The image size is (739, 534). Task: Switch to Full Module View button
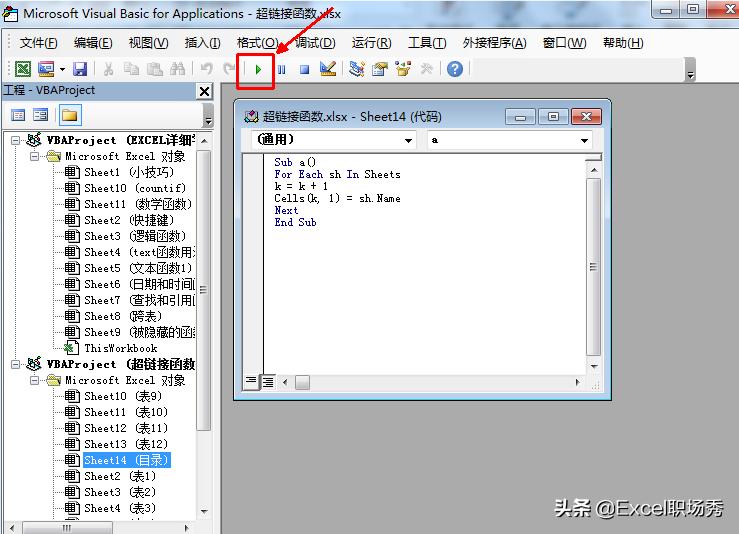[268, 382]
